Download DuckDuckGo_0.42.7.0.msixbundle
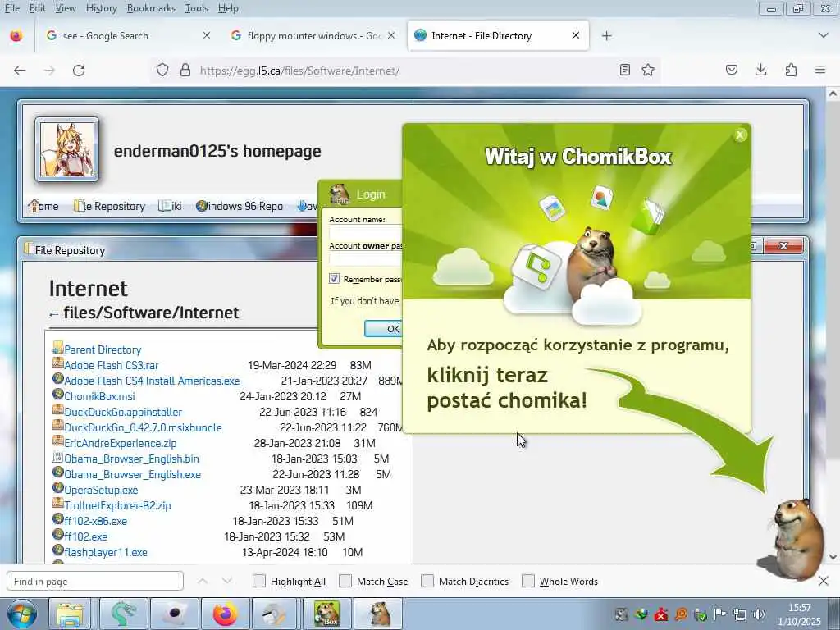Screen dimensions: 840x630 pos(143,427)
